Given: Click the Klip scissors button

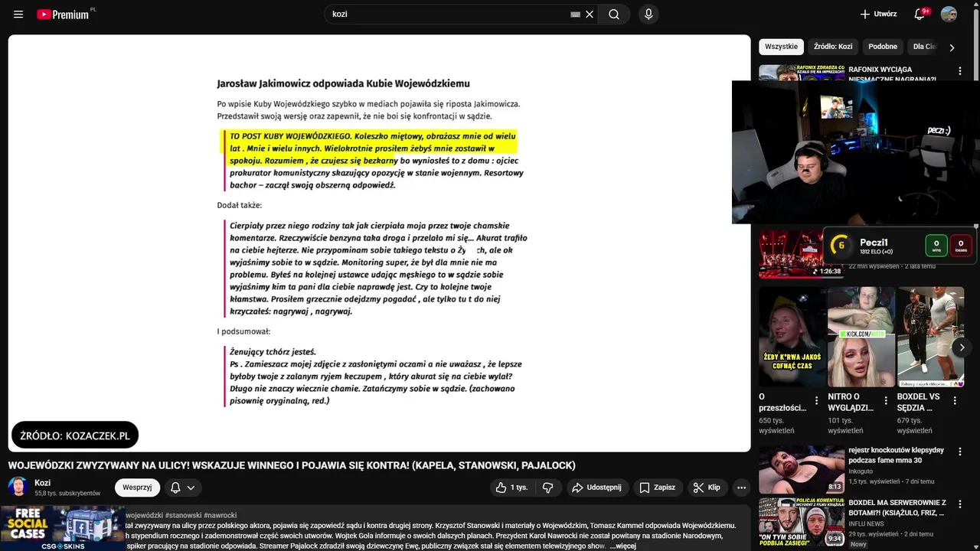Looking at the screenshot, I should (706, 487).
